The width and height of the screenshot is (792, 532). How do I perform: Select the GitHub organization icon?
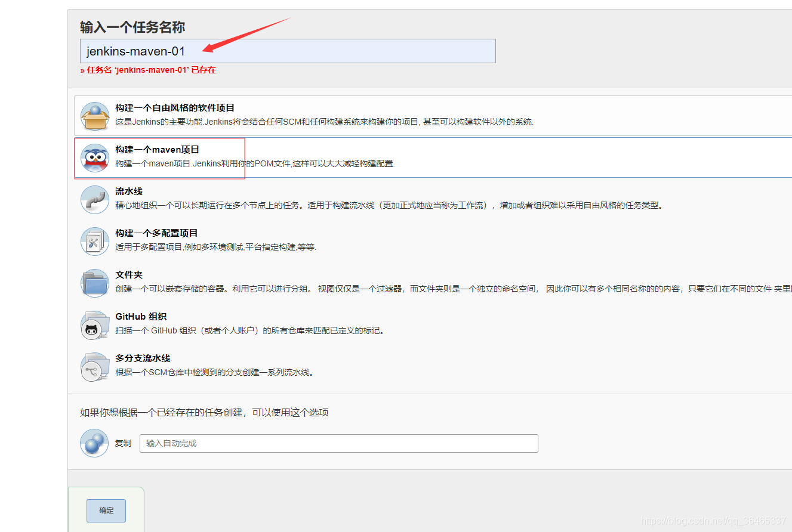pos(95,325)
